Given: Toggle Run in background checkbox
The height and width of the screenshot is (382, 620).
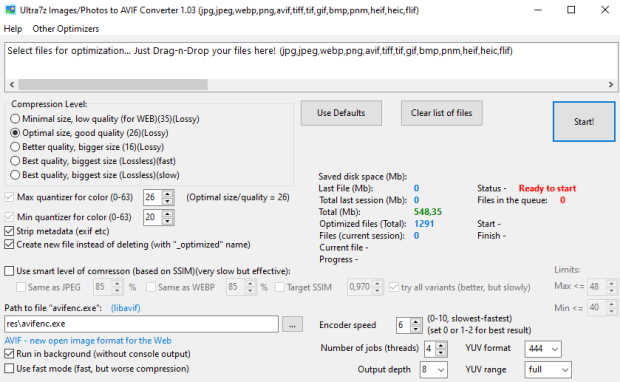Looking at the screenshot, I should 97,354.
